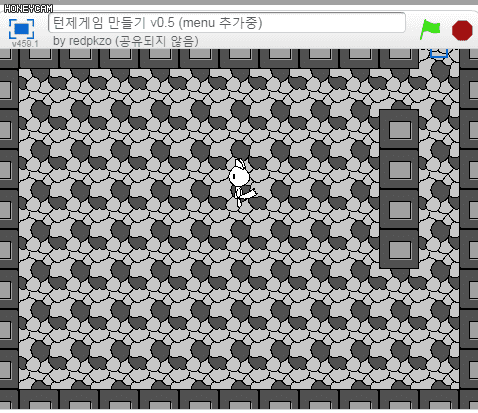The height and width of the screenshot is (413, 478).
Task: Click the blue square marker at the top right
Action: [x=439, y=53]
